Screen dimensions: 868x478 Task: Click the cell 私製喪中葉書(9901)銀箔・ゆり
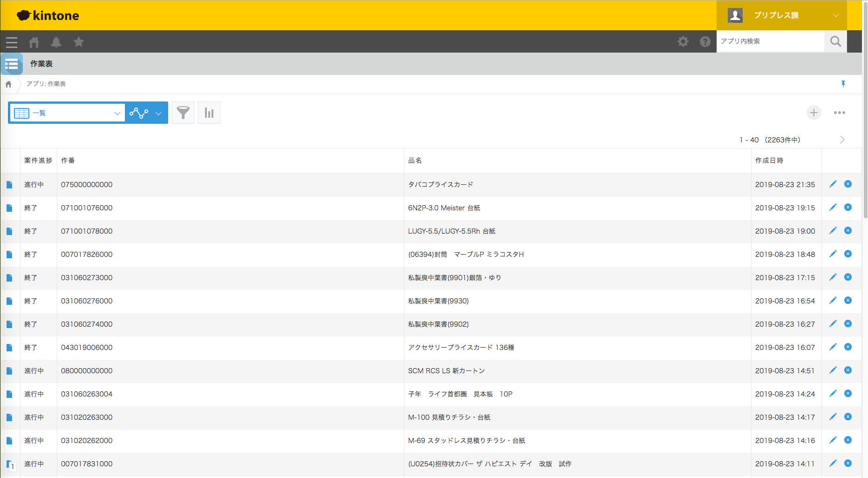click(577, 278)
